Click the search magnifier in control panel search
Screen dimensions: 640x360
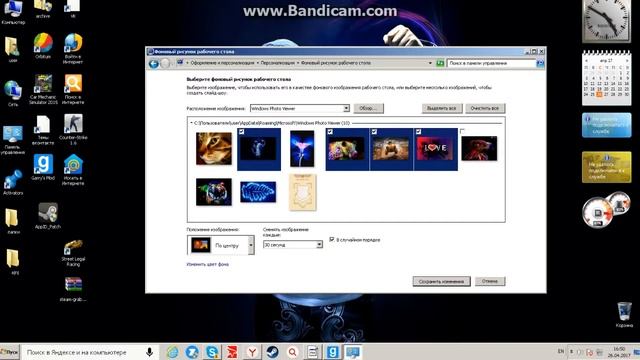tap(540, 63)
